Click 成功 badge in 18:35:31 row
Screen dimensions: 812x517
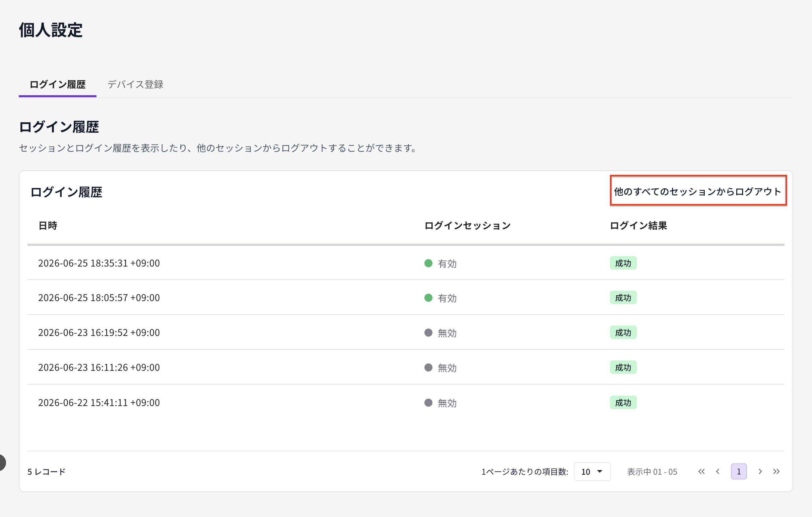tap(623, 263)
